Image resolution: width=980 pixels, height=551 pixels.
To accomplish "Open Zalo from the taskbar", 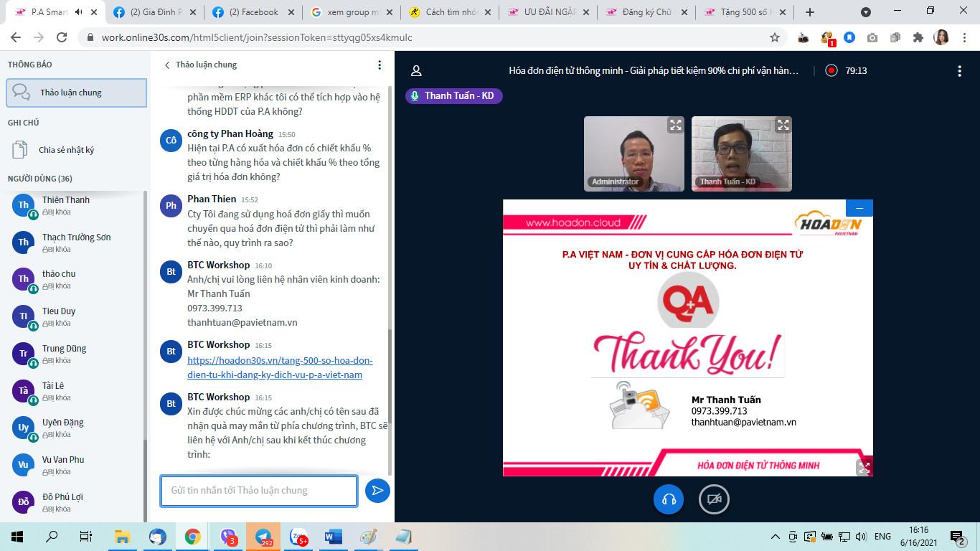I will (298, 537).
